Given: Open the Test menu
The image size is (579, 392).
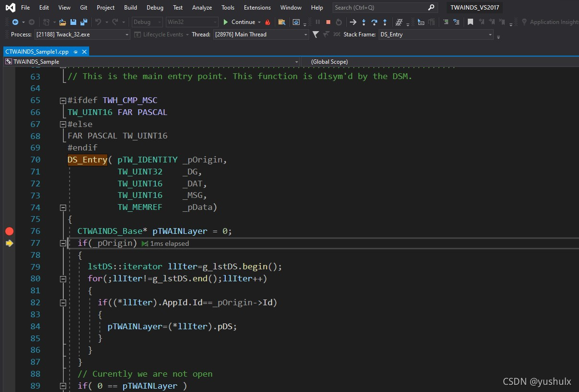Looking at the screenshot, I should pyautogui.click(x=178, y=8).
